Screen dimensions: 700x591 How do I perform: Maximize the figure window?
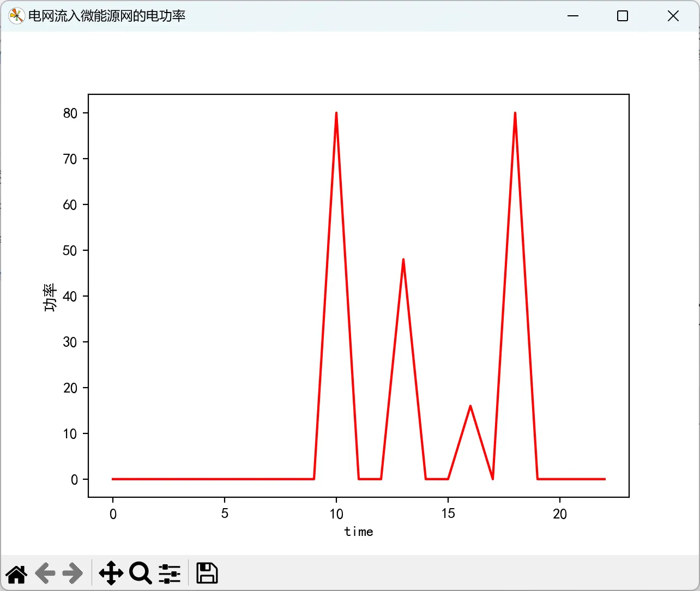tap(623, 16)
